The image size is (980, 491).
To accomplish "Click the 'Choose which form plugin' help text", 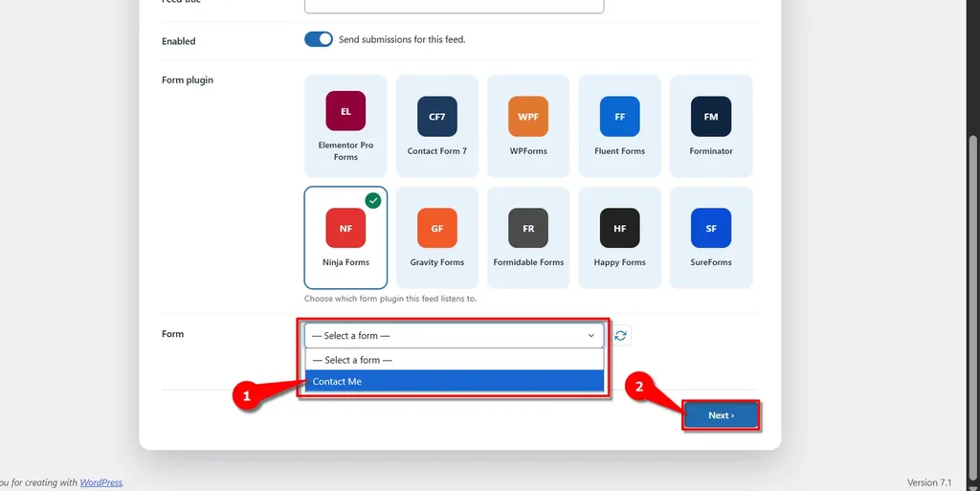I will tap(390, 299).
